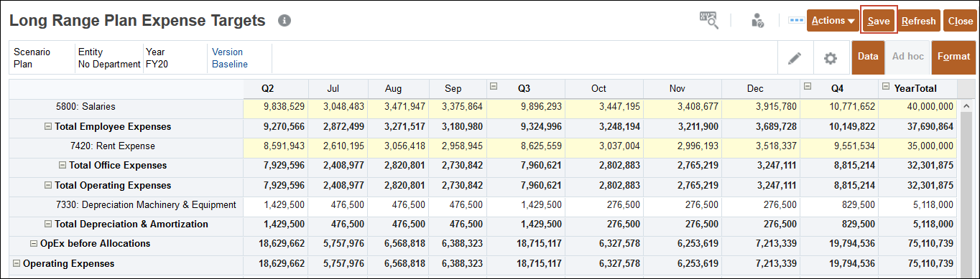Select the Aug column header
Viewport: 980px width, 279px height.
click(x=399, y=89)
